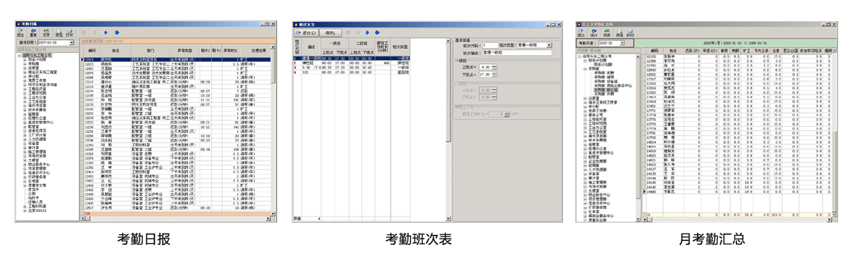This screenshot has width=868, height=260.
Task: Expand 北京OFFICE node in 考勤日报 tree
Action: [x=25, y=211]
